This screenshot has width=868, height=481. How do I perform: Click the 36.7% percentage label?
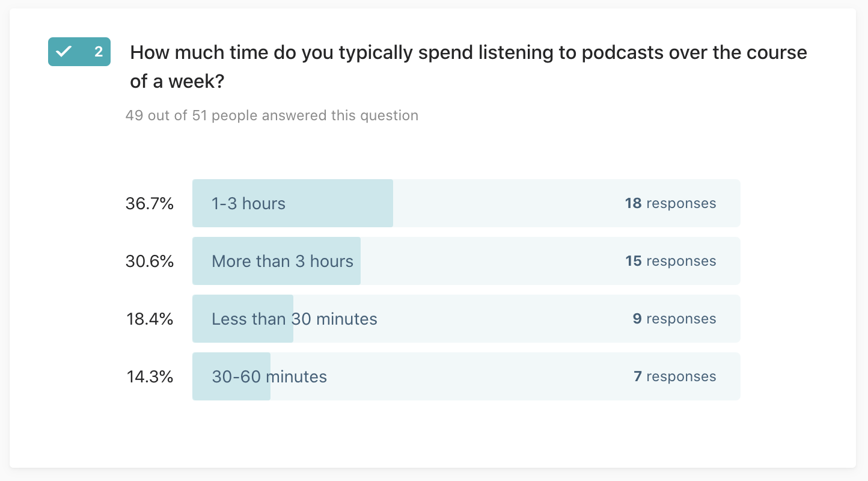[x=150, y=203]
